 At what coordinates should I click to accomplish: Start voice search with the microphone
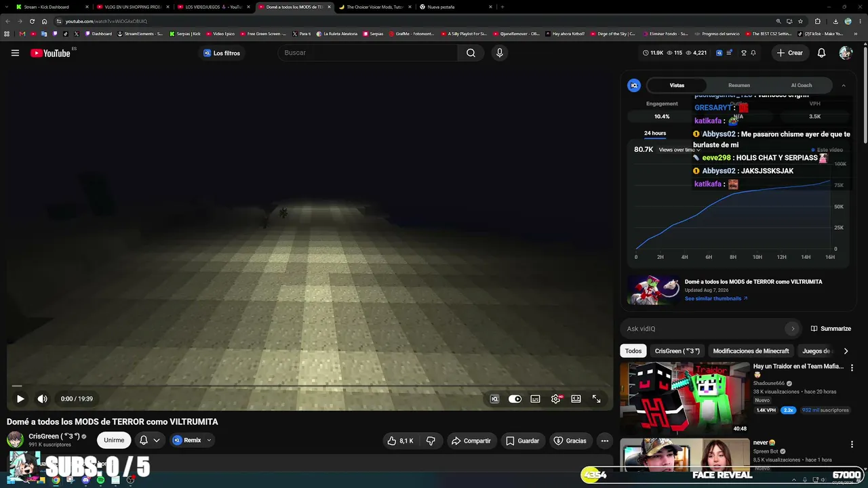500,53
